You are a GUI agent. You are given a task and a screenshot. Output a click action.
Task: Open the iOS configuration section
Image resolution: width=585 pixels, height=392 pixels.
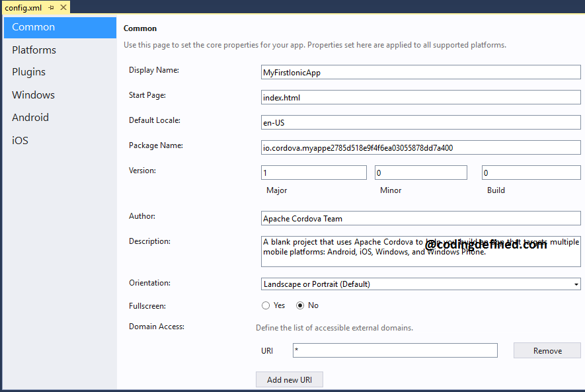(x=20, y=140)
